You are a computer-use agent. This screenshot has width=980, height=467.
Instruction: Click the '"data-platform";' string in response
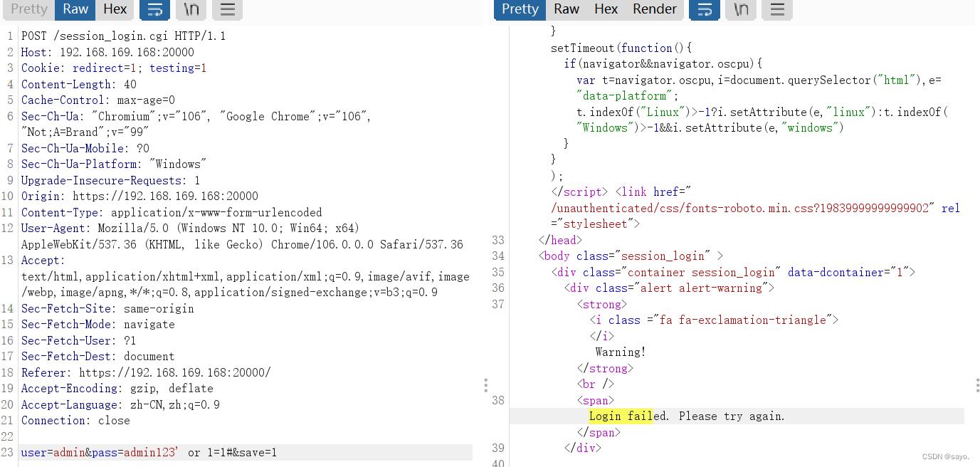(628, 96)
